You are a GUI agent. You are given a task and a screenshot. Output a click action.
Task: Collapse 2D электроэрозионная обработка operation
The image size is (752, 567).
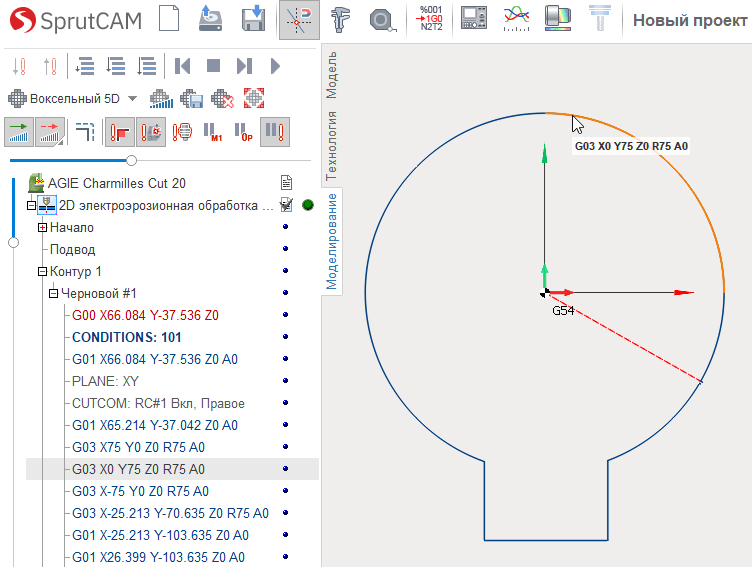point(31,206)
